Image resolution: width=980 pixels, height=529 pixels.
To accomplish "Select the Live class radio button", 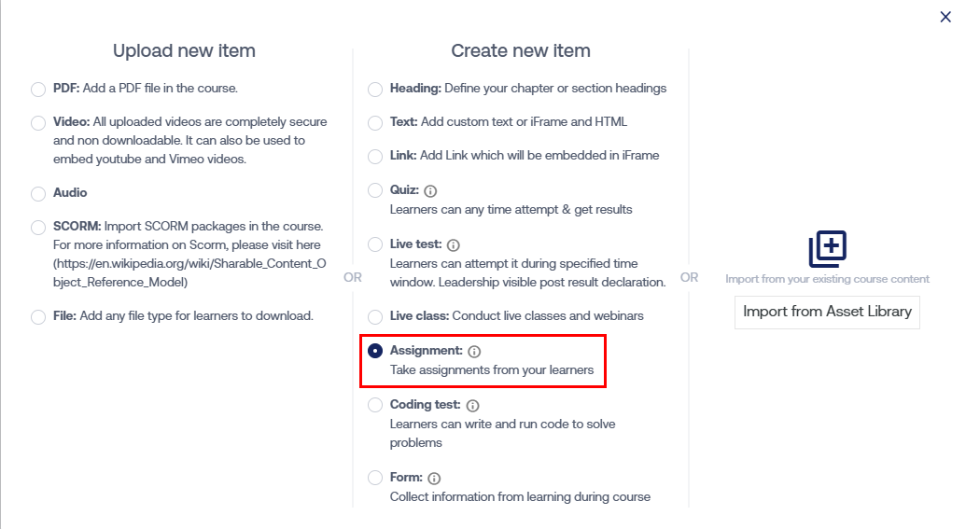I will [375, 317].
